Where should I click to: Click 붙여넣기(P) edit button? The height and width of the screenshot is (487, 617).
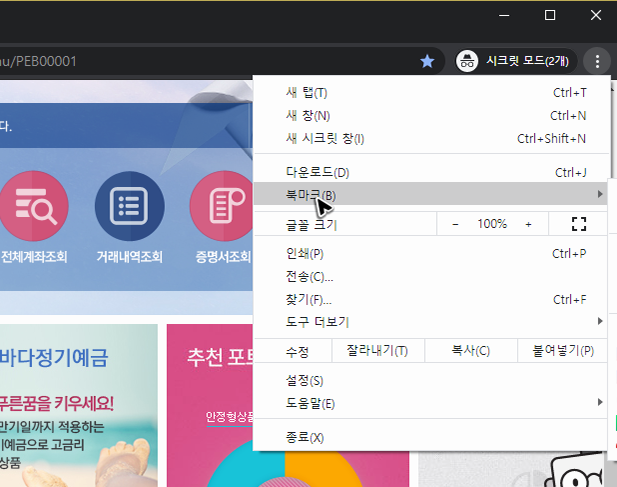click(563, 350)
